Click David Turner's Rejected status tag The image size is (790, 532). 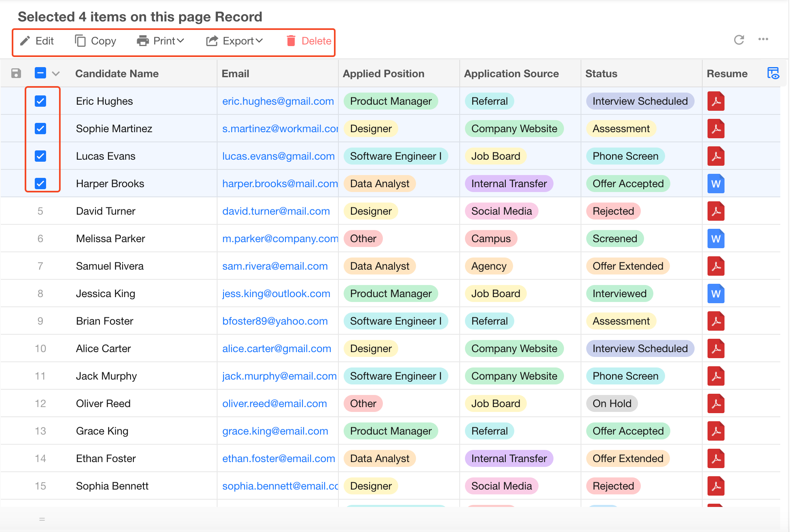tap(613, 211)
